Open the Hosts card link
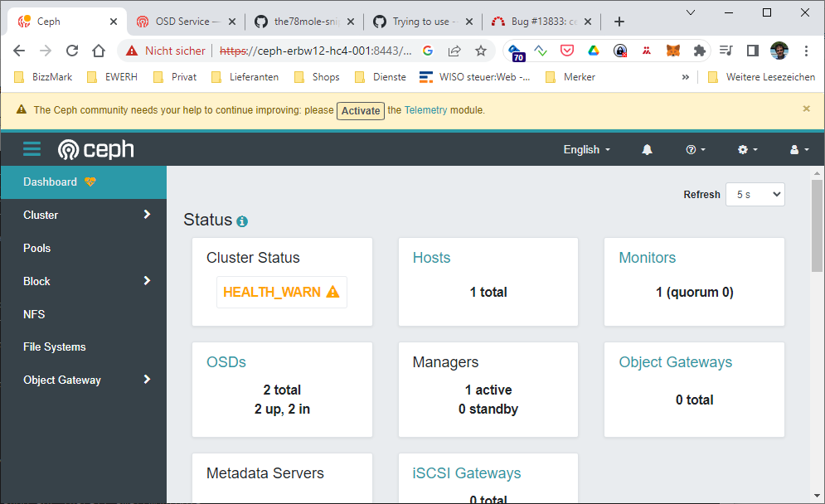Viewport: 825px width, 504px height. click(x=431, y=258)
